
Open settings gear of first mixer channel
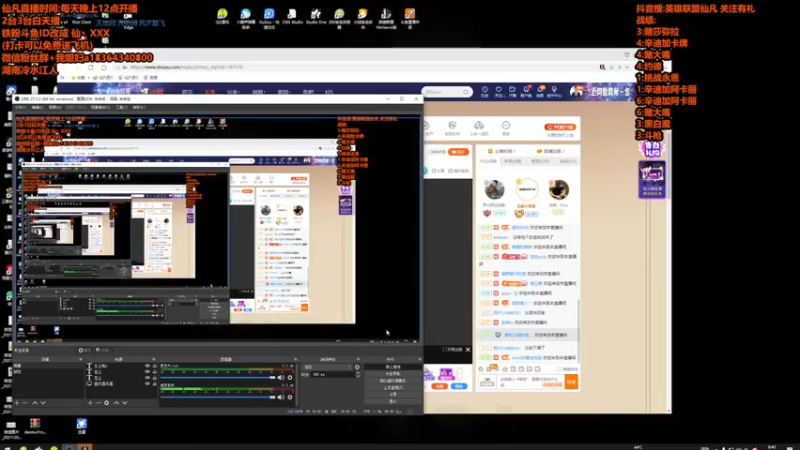[x=290, y=378]
